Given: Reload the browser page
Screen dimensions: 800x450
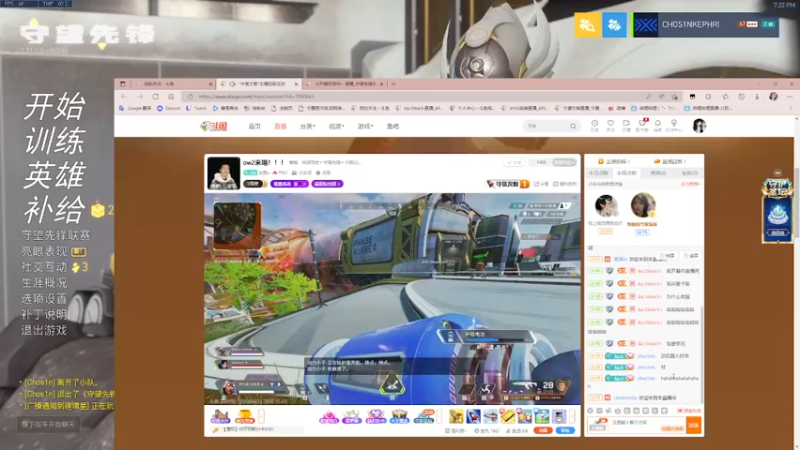Looking at the screenshot, I should click(156, 96).
